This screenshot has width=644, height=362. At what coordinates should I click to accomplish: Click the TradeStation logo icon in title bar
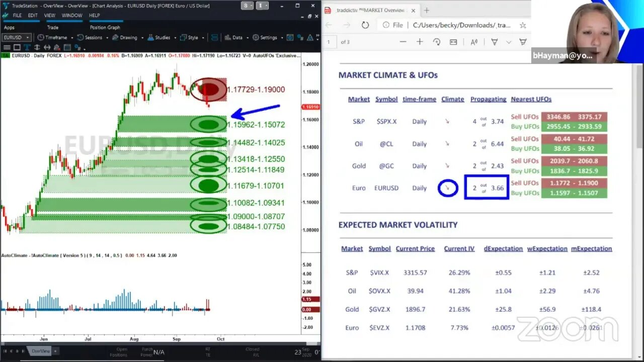(x=6, y=6)
